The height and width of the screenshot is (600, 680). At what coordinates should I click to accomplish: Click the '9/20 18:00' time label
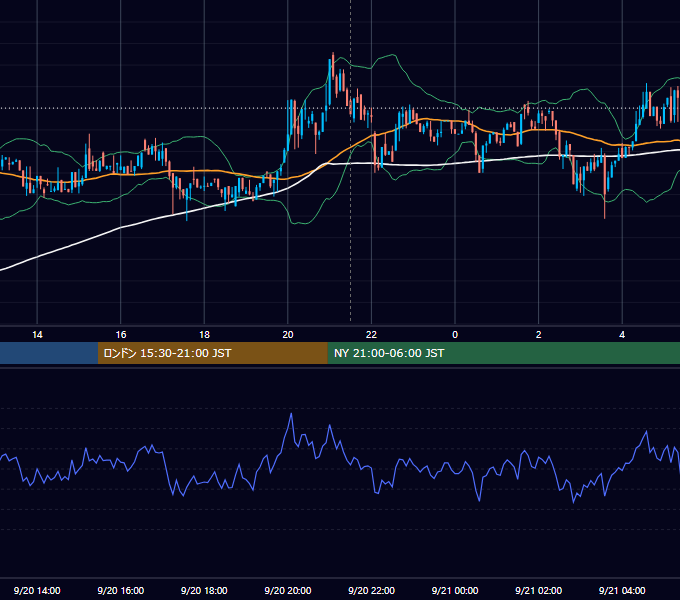tap(204, 590)
